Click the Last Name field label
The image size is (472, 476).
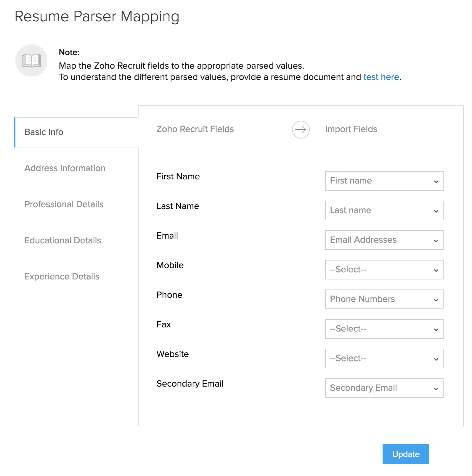click(178, 206)
